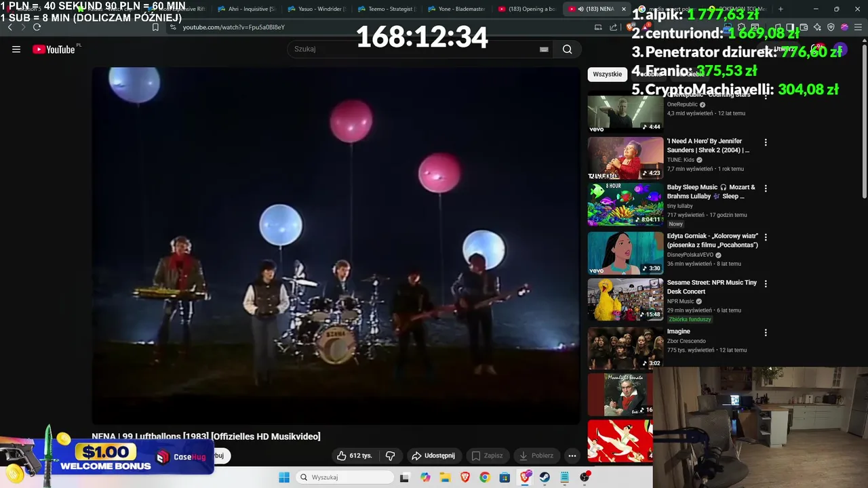Mute audio icon on NENA tab

click(580, 9)
